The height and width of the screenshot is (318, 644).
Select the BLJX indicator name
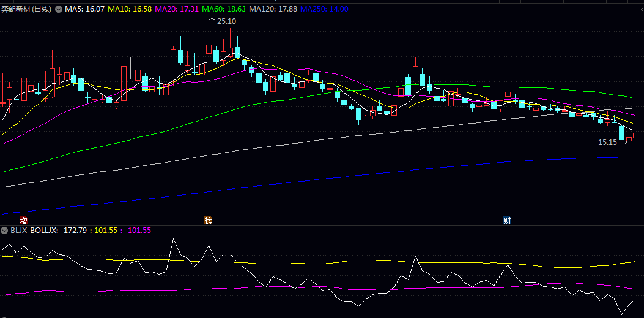18,231
